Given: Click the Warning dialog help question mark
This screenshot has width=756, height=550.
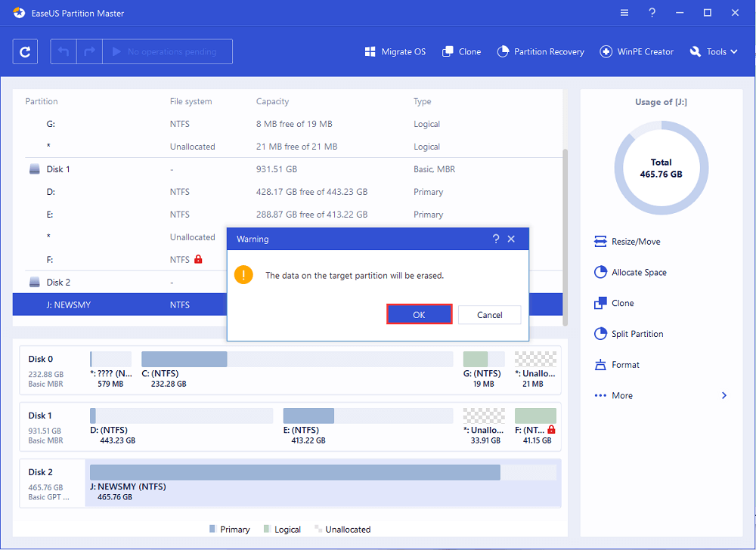Looking at the screenshot, I should click(x=496, y=239).
